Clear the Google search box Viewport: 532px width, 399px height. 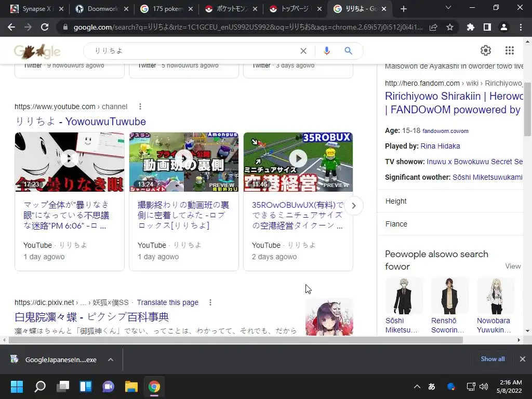303,51
